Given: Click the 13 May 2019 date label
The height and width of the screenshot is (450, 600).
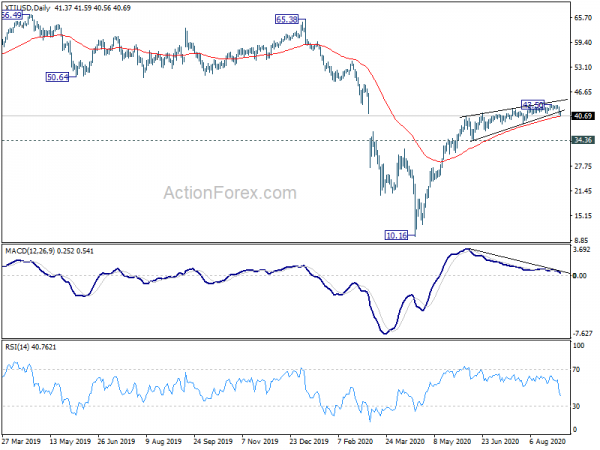Looking at the screenshot, I should click(70, 441).
